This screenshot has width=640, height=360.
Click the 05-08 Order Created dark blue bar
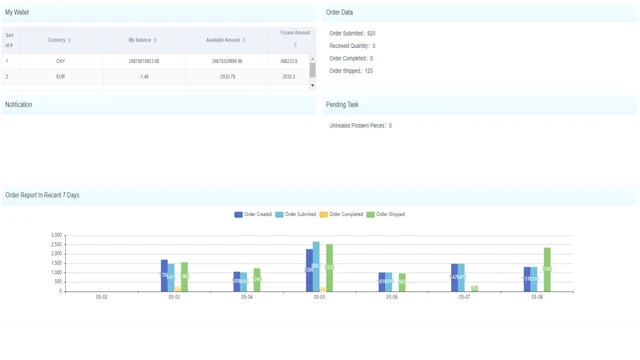527,279
